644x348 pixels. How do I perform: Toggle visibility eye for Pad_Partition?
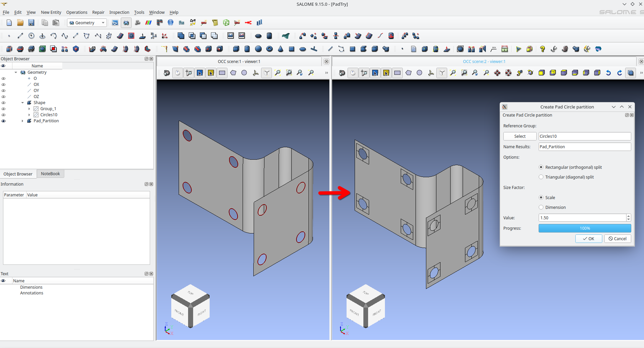point(3,121)
